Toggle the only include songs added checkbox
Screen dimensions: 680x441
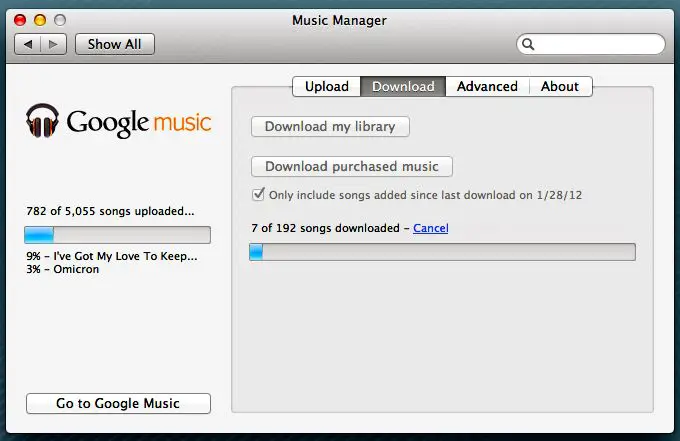pos(258,194)
